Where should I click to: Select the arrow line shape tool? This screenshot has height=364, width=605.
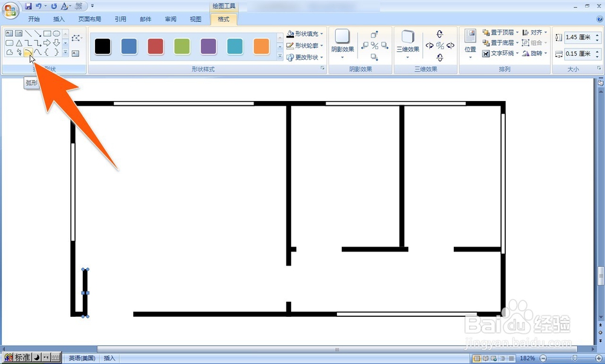(x=38, y=33)
